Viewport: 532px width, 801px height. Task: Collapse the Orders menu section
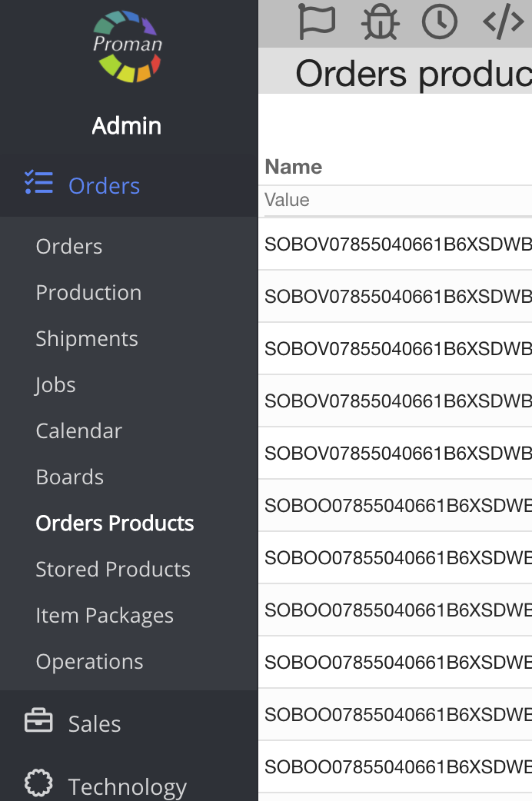105,185
